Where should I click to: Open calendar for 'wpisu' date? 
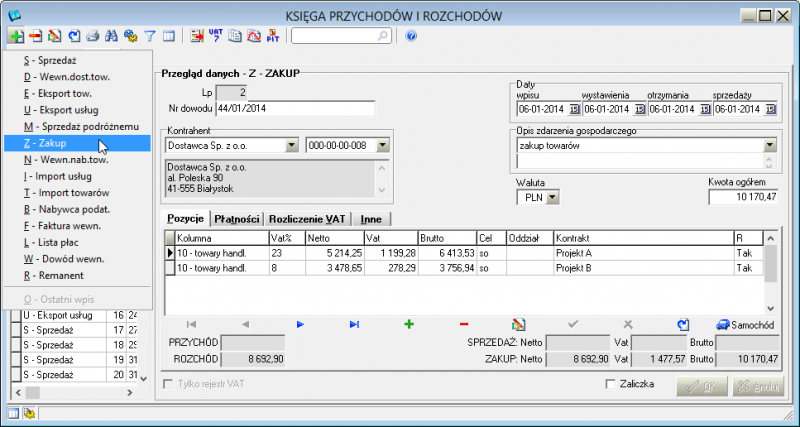click(x=574, y=109)
